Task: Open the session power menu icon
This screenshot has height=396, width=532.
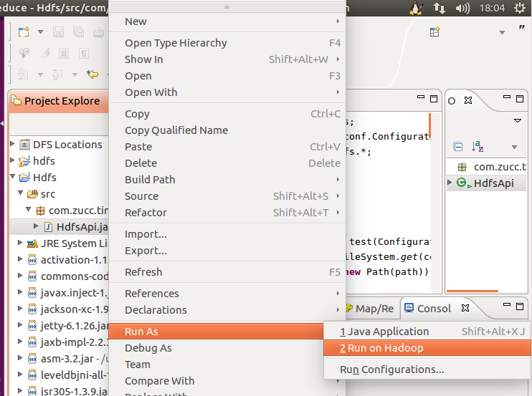Action: (x=520, y=8)
